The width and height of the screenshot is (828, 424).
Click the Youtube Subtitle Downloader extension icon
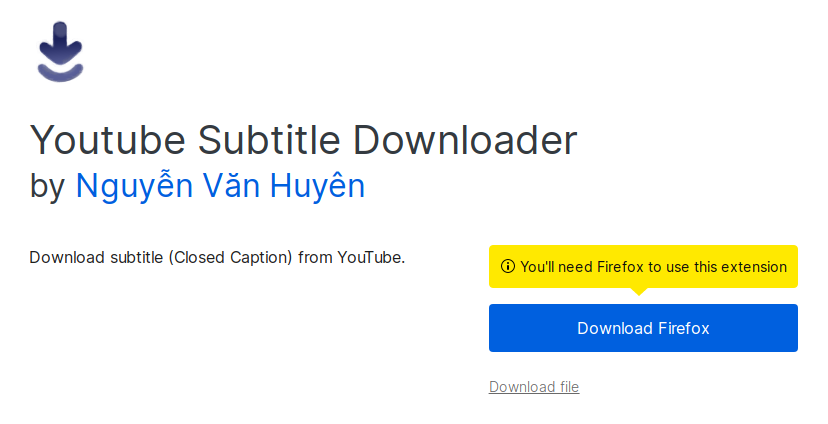[x=60, y=52]
